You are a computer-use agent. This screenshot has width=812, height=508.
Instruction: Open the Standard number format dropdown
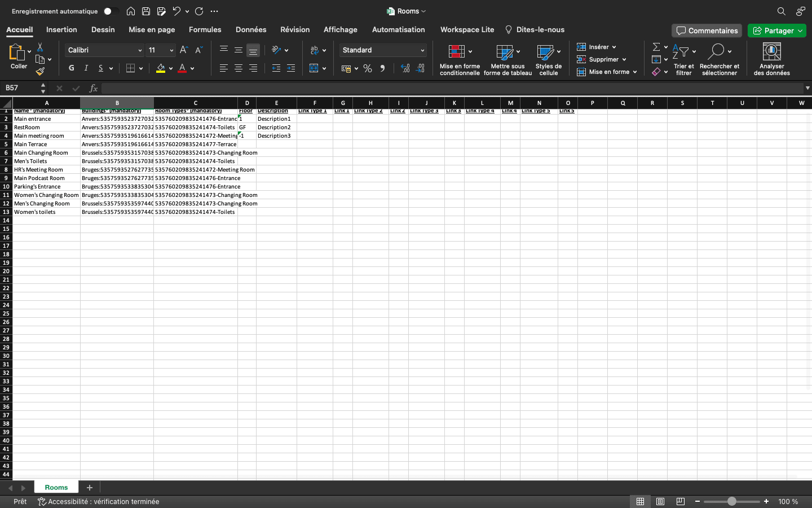(422, 50)
